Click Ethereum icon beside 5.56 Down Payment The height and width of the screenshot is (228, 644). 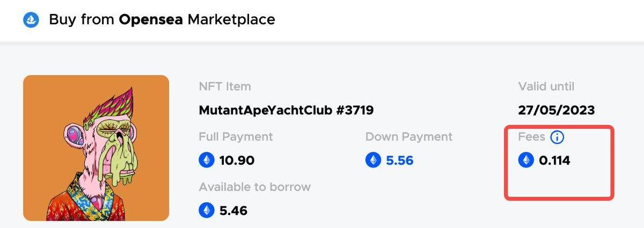[x=373, y=160]
